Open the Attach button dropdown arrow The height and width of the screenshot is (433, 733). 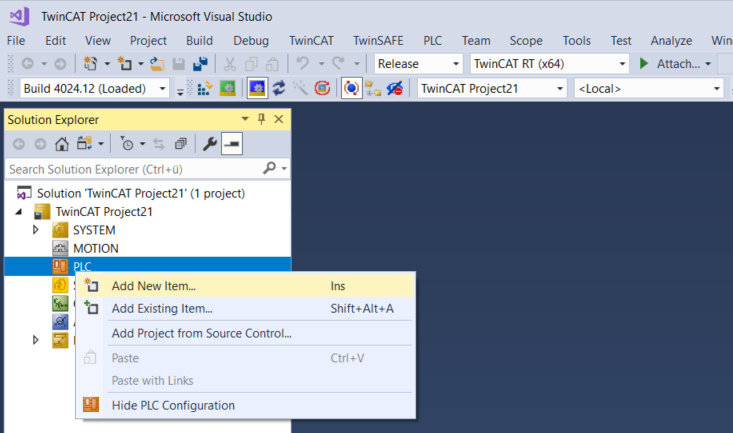tap(708, 64)
